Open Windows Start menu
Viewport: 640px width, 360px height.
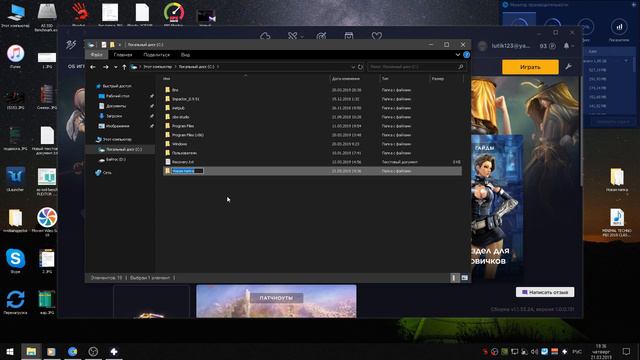10,351
